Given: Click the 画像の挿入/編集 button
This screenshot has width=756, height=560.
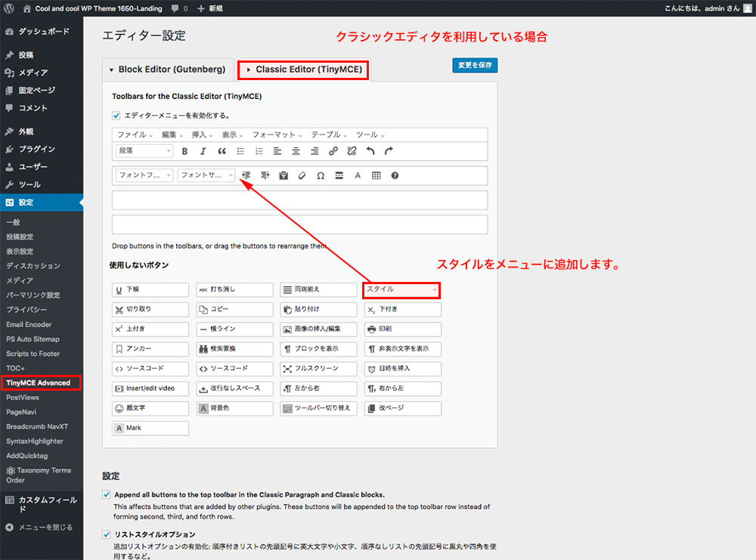Looking at the screenshot, I should [318, 330].
